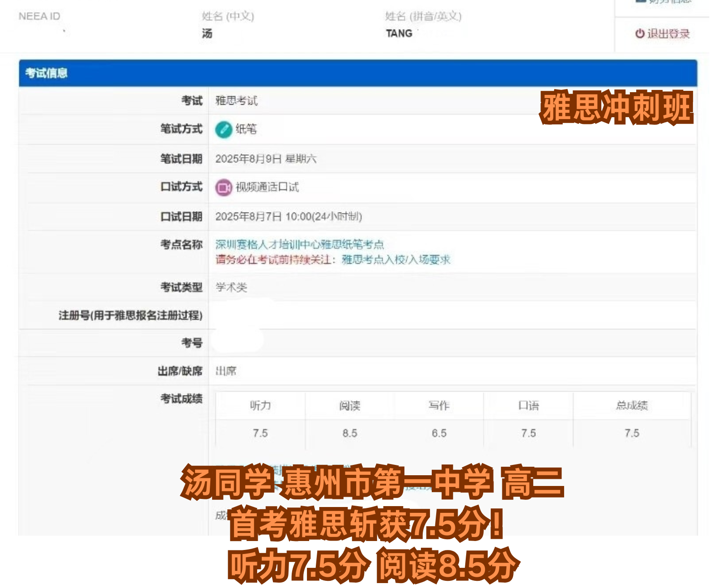Screen dimensions: 710x588
Task: Click the 总成绩 score of 7.5
Action: tap(632, 433)
